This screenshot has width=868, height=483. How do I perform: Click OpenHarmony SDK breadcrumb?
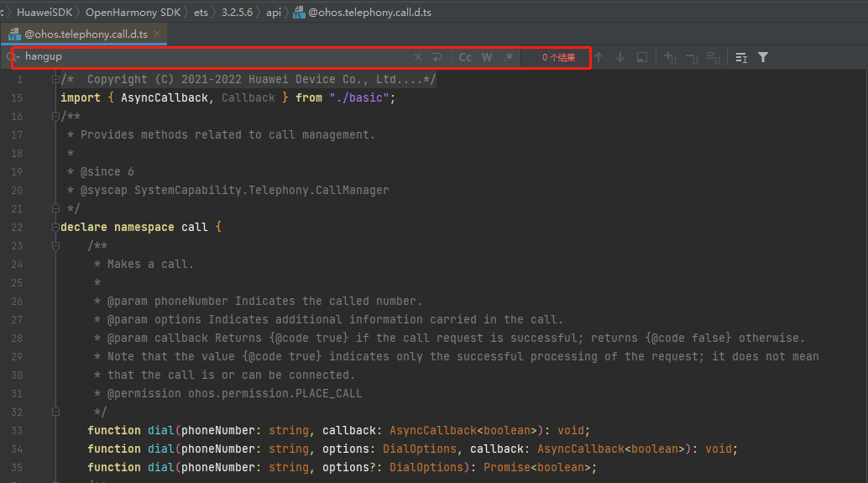click(133, 13)
